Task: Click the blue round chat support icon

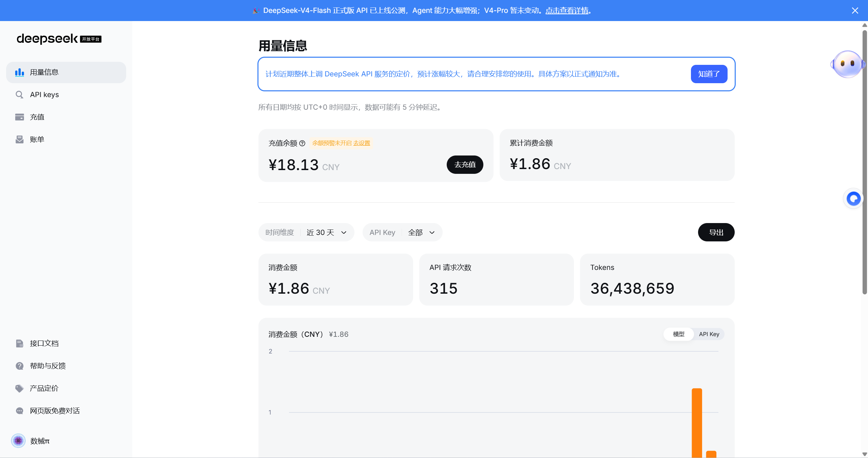Action: pyautogui.click(x=853, y=199)
